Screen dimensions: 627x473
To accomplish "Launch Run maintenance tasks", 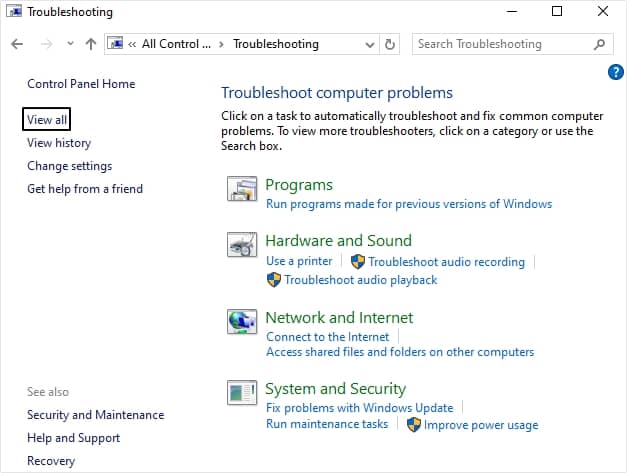I will [x=327, y=424].
